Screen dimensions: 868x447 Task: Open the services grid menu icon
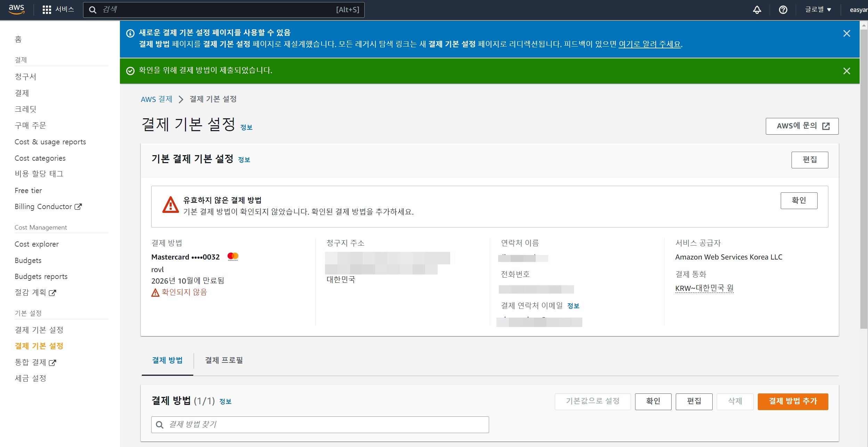[47, 10]
